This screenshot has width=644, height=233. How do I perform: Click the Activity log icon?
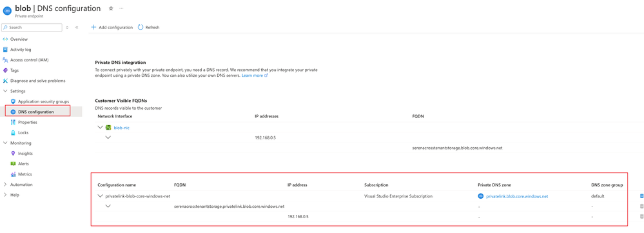point(5,50)
